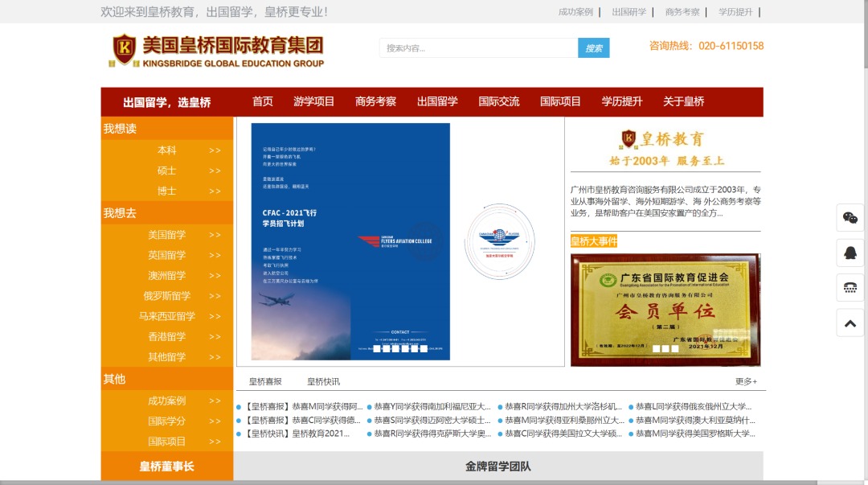Open 学历提升 in the red navigation bar
868x485 pixels.
pyautogui.click(x=621, y=101)
